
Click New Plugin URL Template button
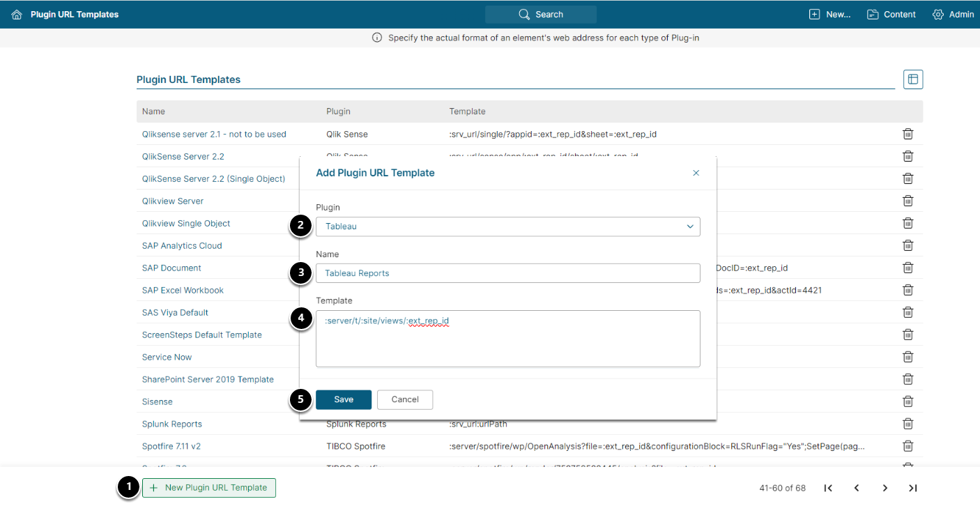click(209, 488)
